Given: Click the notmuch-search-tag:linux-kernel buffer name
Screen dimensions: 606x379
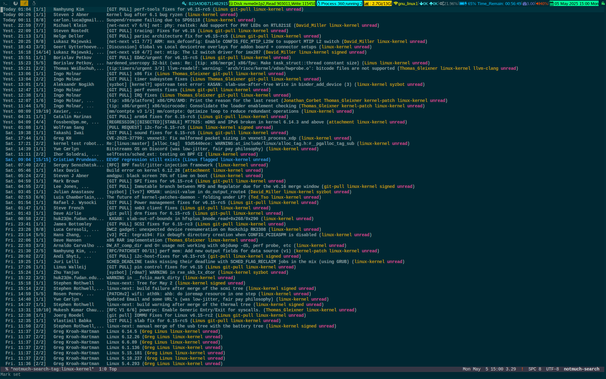Looking at the screenshot, I should (52, 369).
